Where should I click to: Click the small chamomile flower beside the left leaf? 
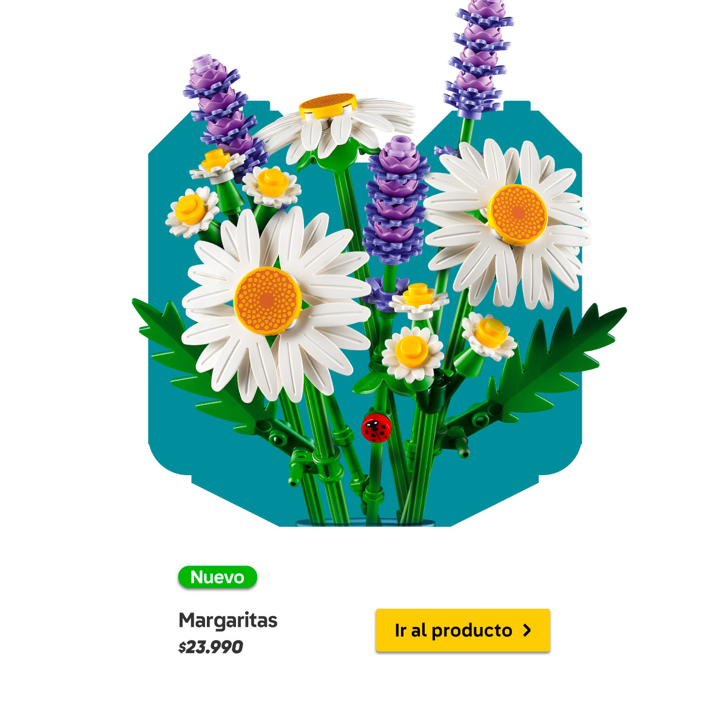pyautogui.click(x=192, y=211)
